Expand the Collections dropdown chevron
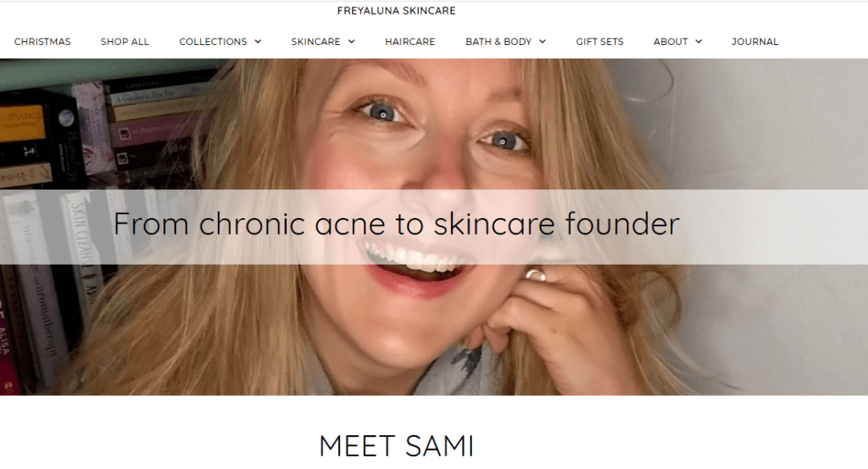Viewport: 868px width, 469px height. tap(258, 42)
